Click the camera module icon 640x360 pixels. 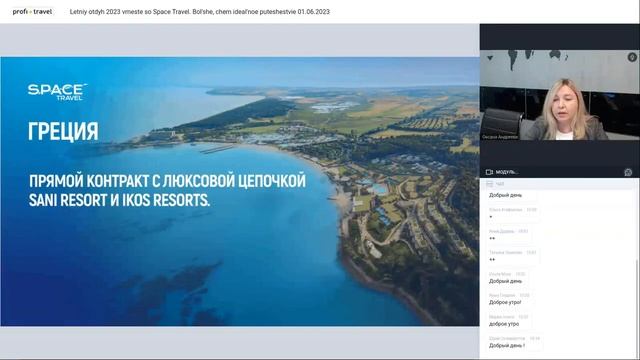tap(489, 172)
